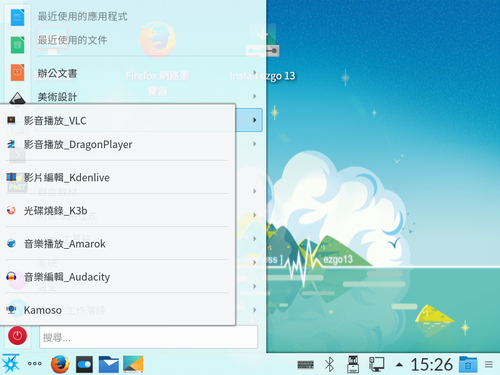
Task: Toggle the settings switch icon in taskbar
Action: [84, 364]
